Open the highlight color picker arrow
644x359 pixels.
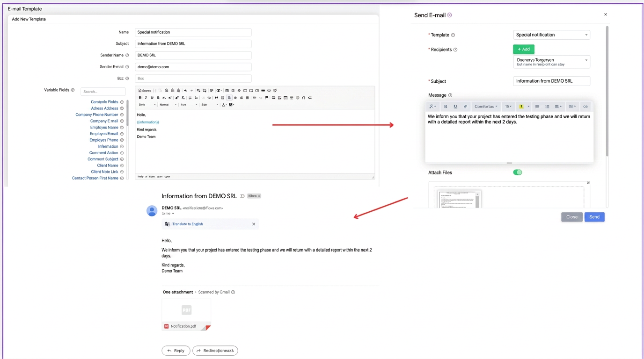point(528,107)
